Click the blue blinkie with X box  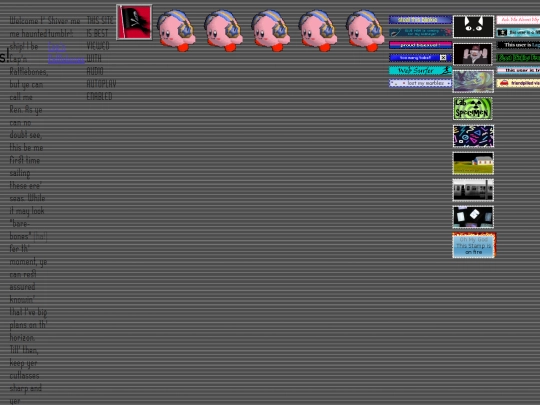420,58
